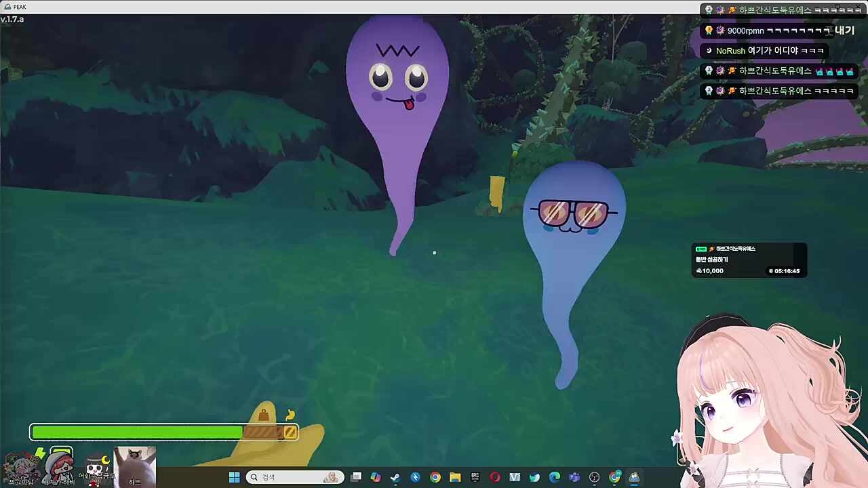Open Microsoft Edge from the taskbar
The image size is (868, 488).
pyautogui.click(x=555, y=477)
